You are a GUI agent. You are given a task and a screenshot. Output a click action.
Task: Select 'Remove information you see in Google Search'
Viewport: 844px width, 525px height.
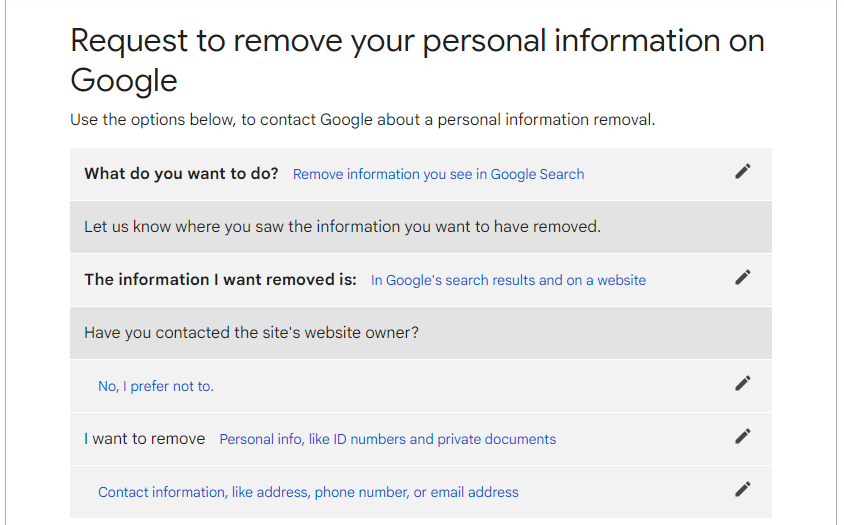coord(438,174)
